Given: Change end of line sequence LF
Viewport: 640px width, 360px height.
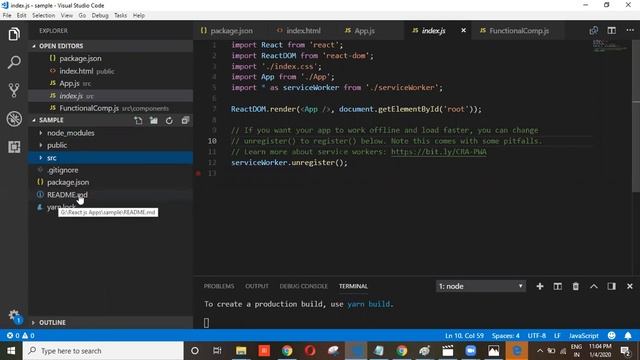Looking at the screenshot, I should [557, 336].
